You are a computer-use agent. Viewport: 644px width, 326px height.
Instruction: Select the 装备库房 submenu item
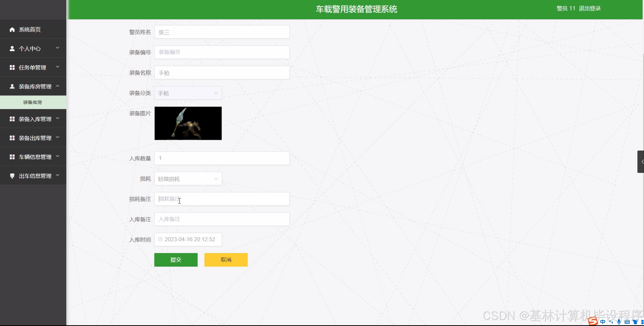33,102
